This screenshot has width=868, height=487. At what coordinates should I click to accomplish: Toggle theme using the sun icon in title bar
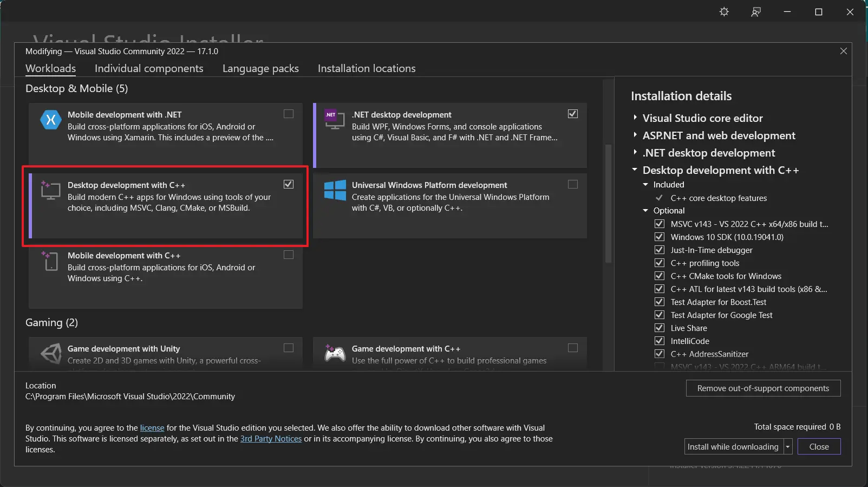(x=724, y=12)
